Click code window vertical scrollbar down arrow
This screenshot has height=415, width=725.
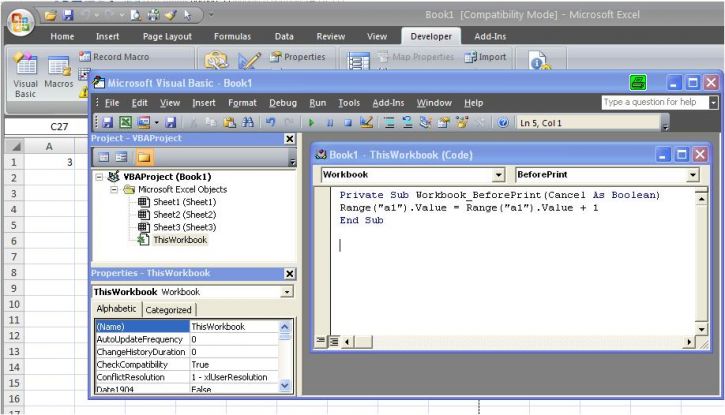point(701,329)
